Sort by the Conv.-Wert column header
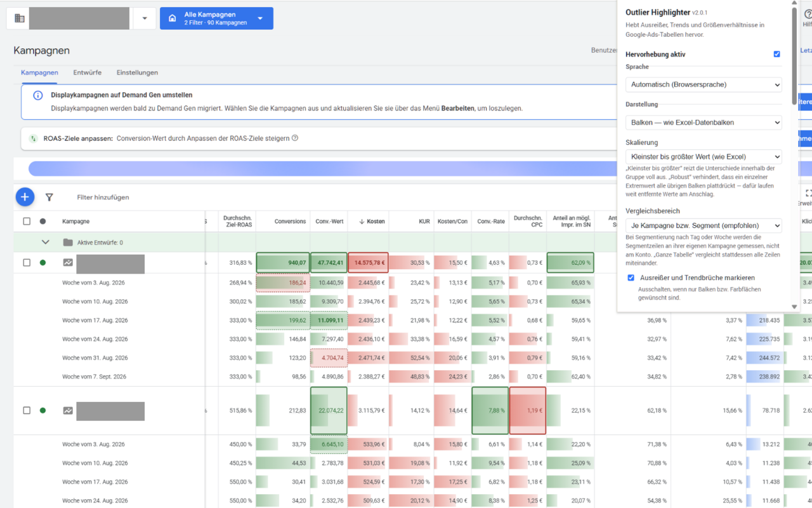This screenshot has height=508, width=812. pyautogui.click(x=330, y=222)
